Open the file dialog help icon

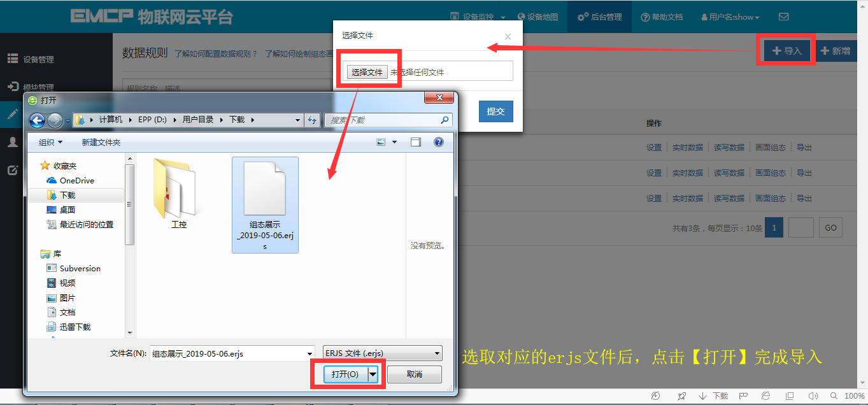(439, 142)
